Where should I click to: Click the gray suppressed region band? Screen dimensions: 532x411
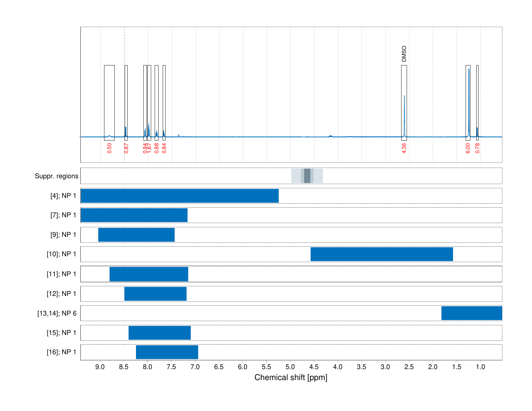point(308,176)
